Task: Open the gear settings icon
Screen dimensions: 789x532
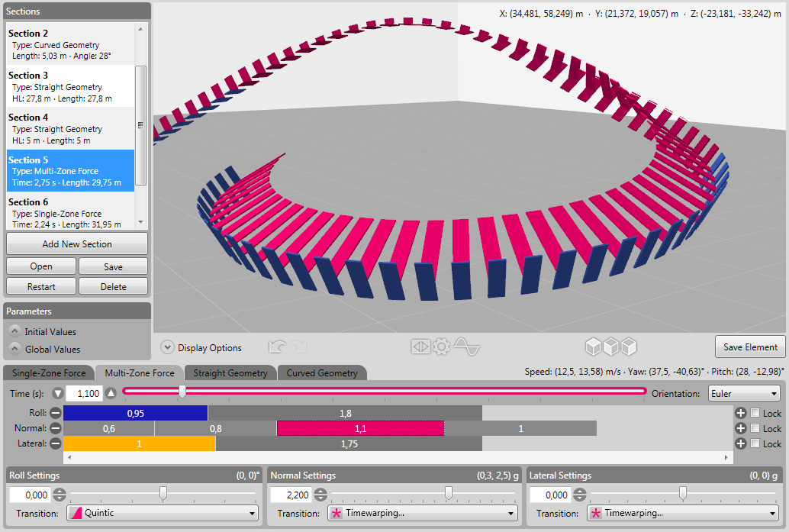Action: (442, 347)
